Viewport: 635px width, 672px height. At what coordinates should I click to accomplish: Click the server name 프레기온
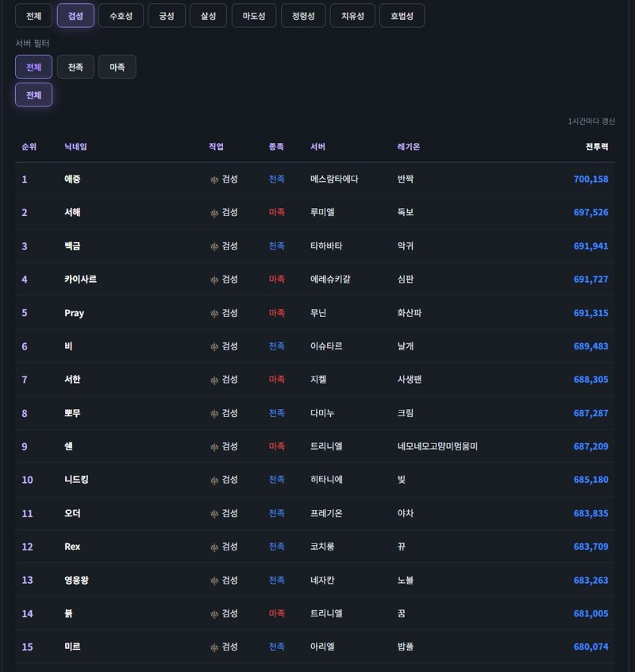326,513
